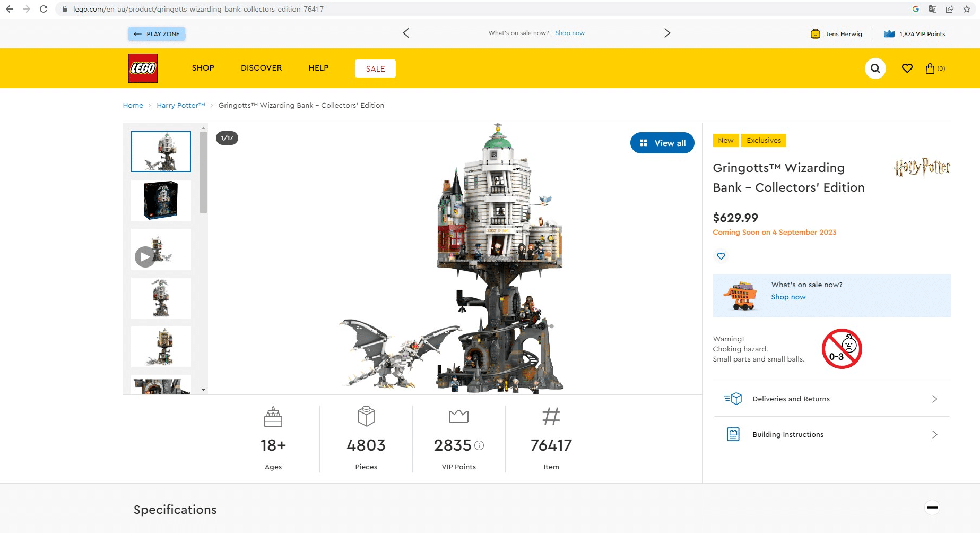This screenshot has width=980, height=533.
Task: Click the $629.99 price
Action: click(x=735, y=218)
